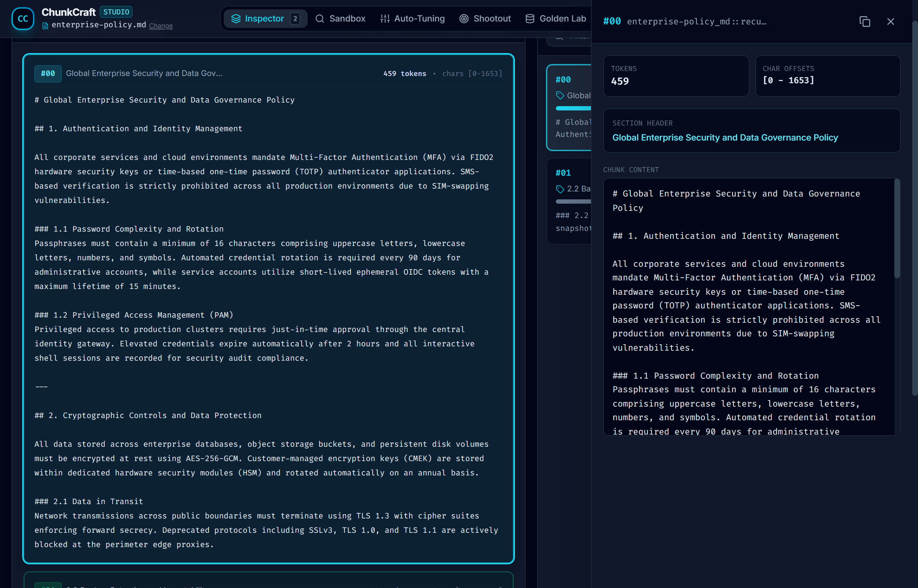This screenshot has width=918, height=588.
Task: Click heading "### 1.1 Password Complexity and Rotation" in main card
Action: pos(129,229)
